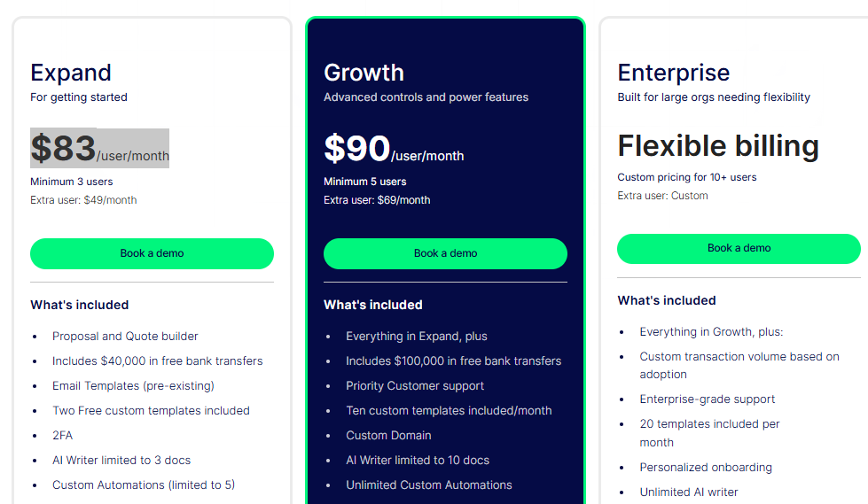Click Extra user: $49/month text
This screenshot has width=868, height=504.
83,200
